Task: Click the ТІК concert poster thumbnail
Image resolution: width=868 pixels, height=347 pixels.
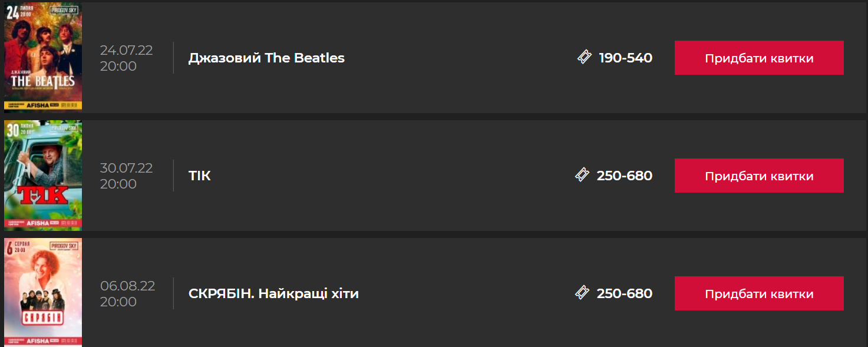Action: point(43,176)
